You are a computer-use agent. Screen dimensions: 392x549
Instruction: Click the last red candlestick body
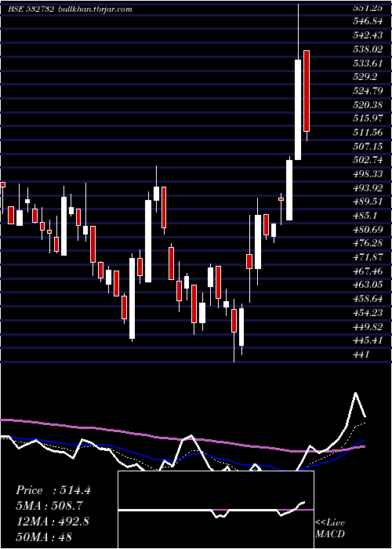click(307, 91)
